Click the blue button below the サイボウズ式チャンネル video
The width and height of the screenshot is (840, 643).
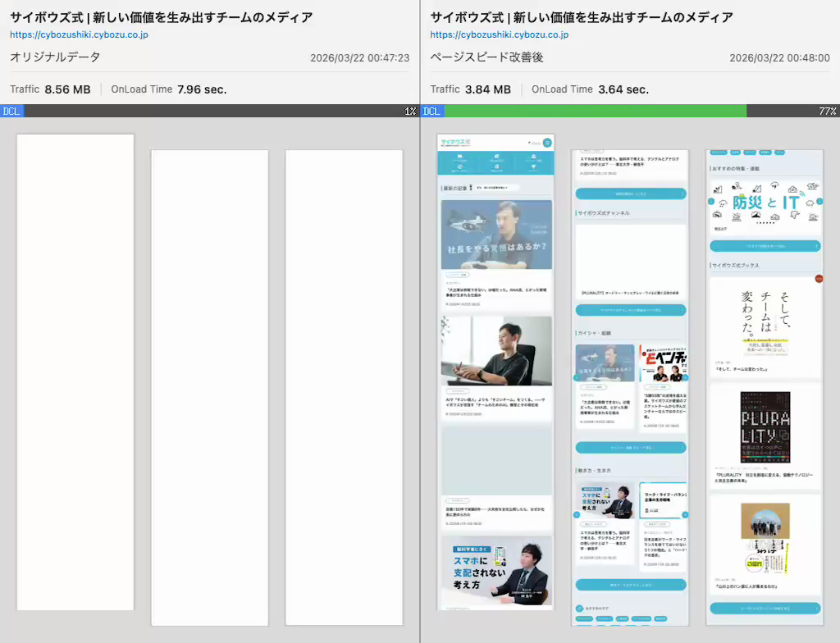coord(631,310)
